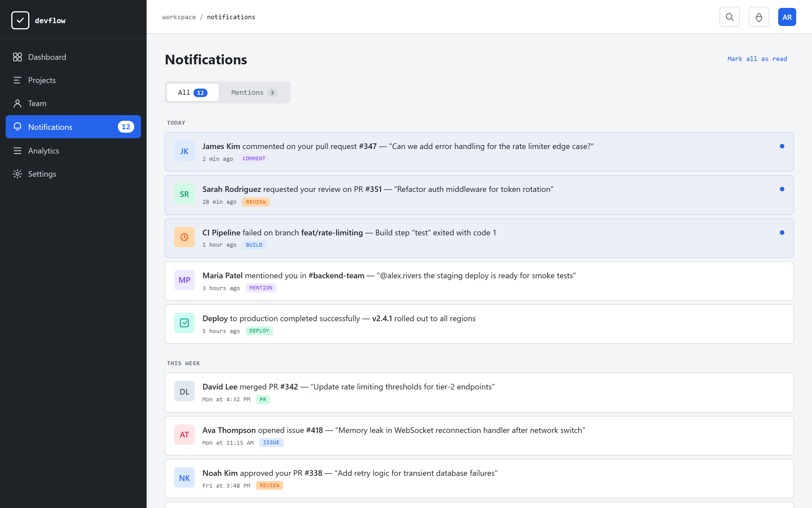The image size is (812, 508).
Task: Click the Notifications page heading
Action: pyautogui.click(x=206, y=60)
